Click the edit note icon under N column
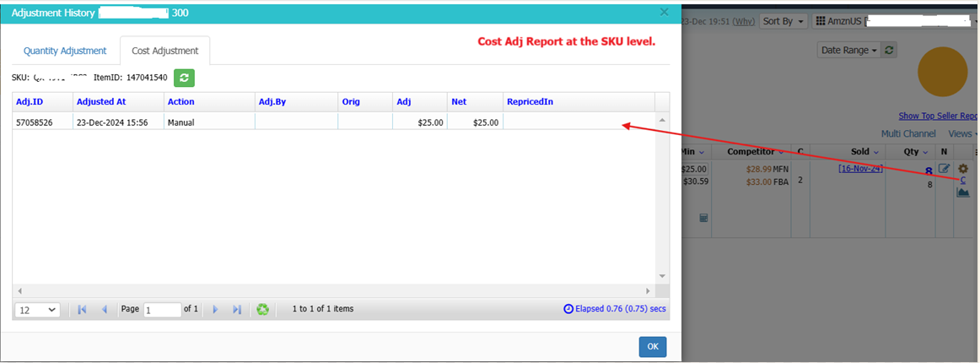The width and height of the screenshot is (980, 363). tap(945, 169)
